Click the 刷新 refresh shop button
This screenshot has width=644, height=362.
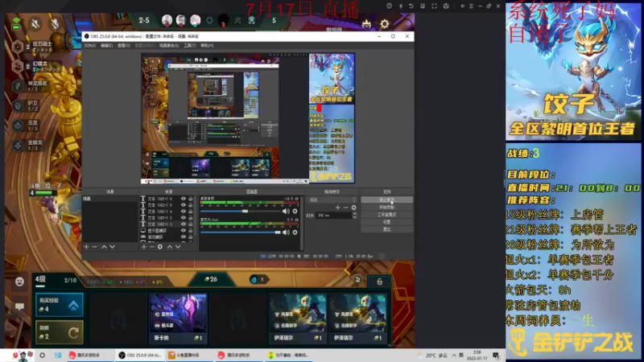click(59, 332)
